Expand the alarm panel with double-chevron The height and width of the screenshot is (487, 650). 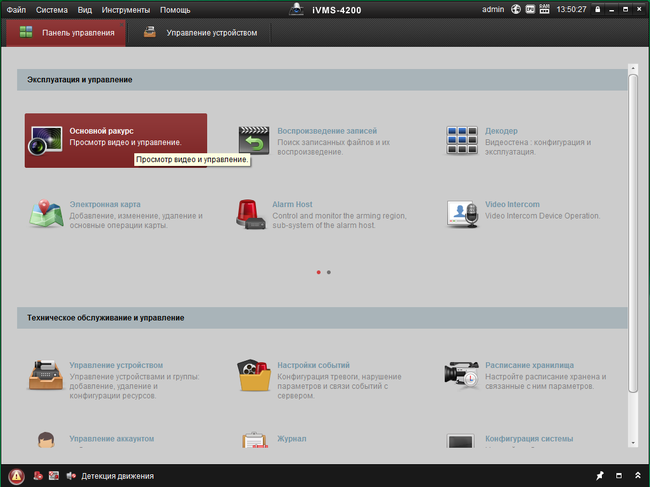[x=638, y=475]
